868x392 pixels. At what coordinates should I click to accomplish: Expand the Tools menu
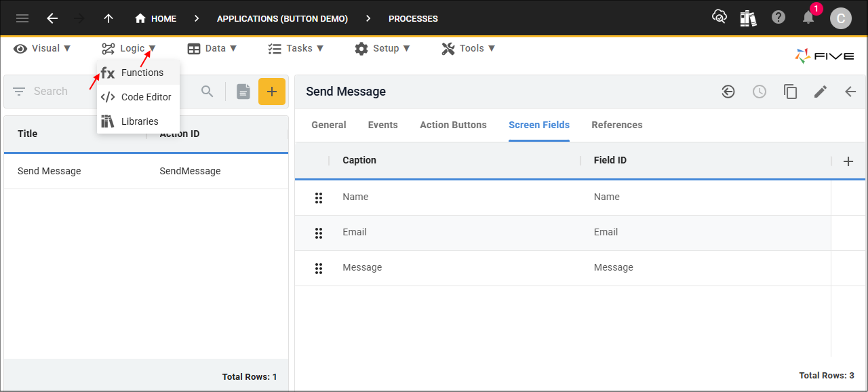pyautogui.click(x=469, y=48)
